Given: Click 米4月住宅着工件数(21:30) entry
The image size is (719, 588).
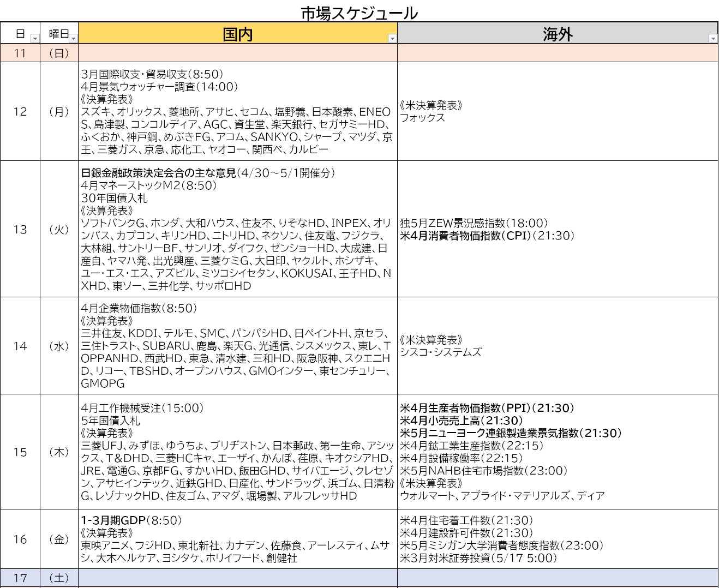Looking at the screenshot, I should [x=466, y=520].
